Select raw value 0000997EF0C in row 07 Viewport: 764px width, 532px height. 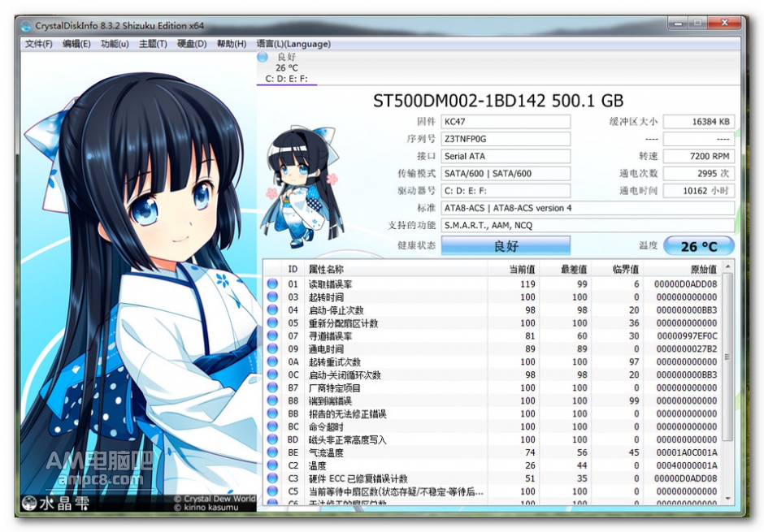click(687, 335)
